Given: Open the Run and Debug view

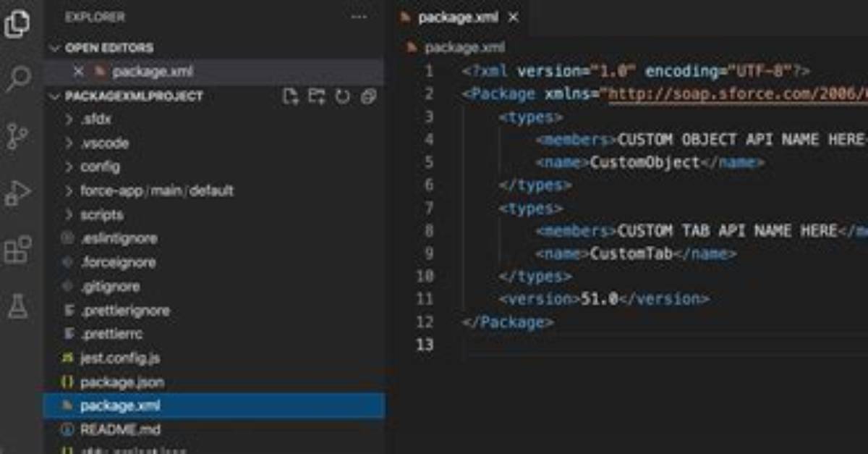Looking at the screenshot, I should [17, 193].
